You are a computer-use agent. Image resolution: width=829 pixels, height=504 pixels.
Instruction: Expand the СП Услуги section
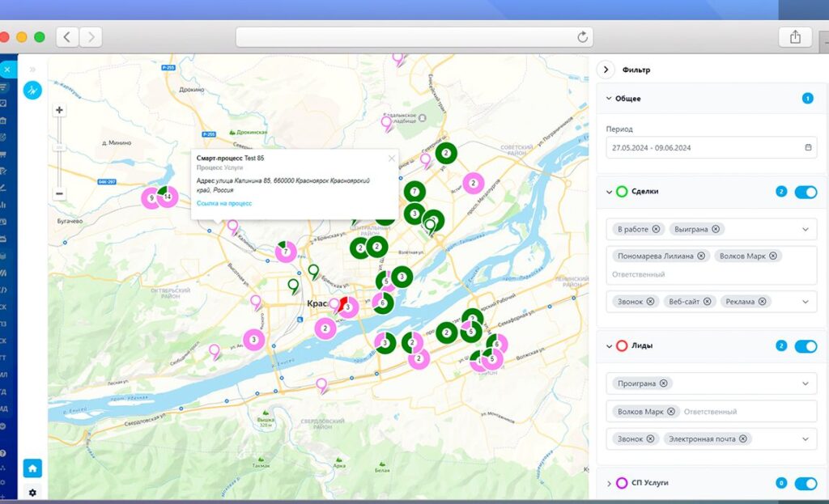tap(609, 483)
